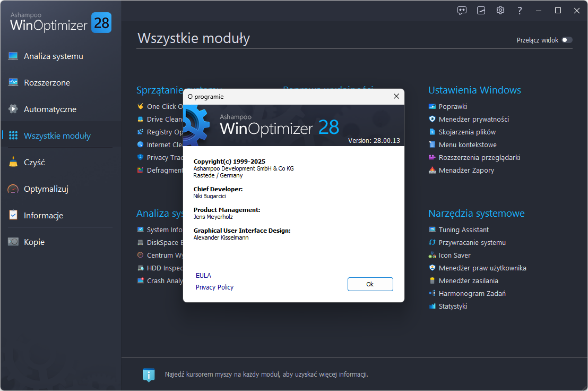Toggle the Przełącz widok switch

point(567,40)
